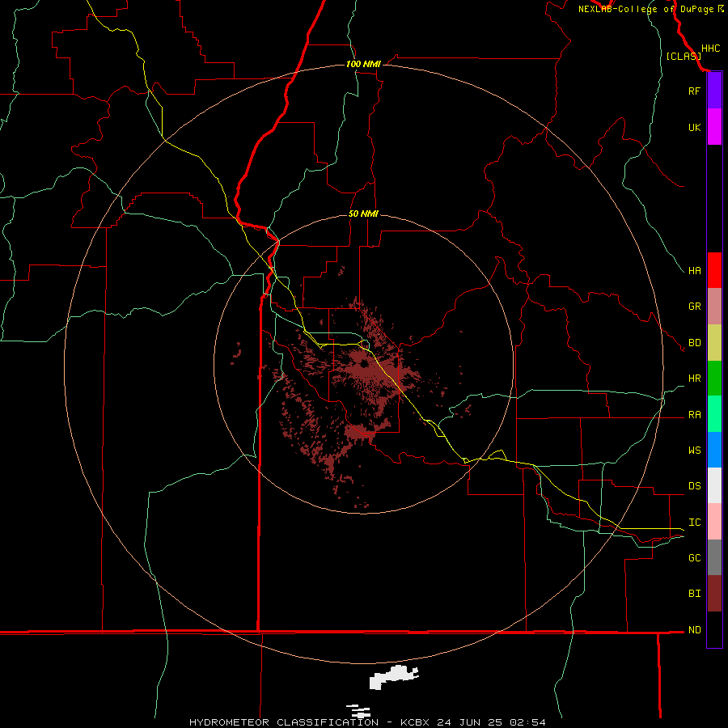
Task: Click the 'GR' legend label
Action: [694, 307]
